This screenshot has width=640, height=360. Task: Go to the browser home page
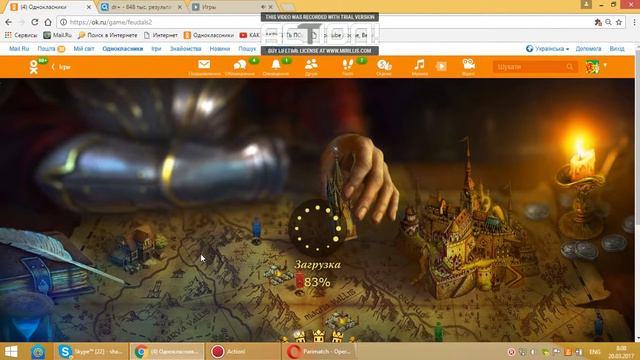48,22
